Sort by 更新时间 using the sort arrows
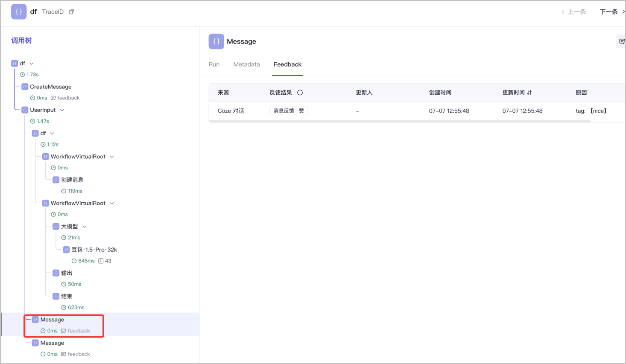The width and height of the screenshot is (626, 364). [x=529, y=93]
